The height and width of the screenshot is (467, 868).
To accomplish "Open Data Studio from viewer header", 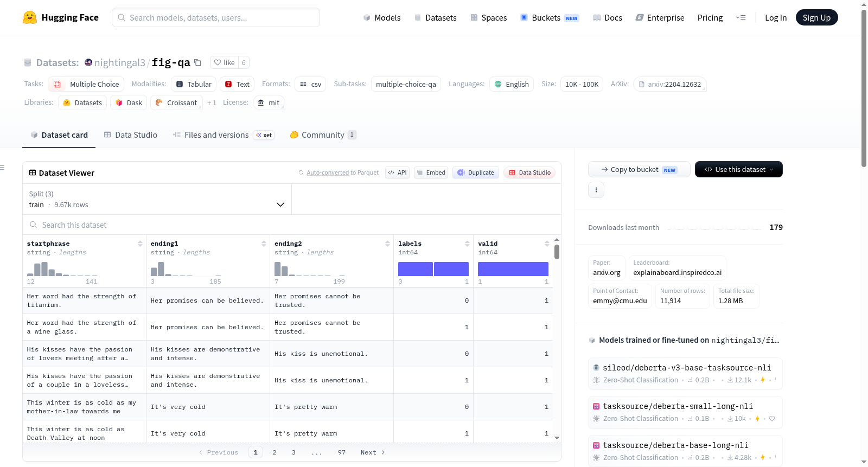I will point(529,172).
